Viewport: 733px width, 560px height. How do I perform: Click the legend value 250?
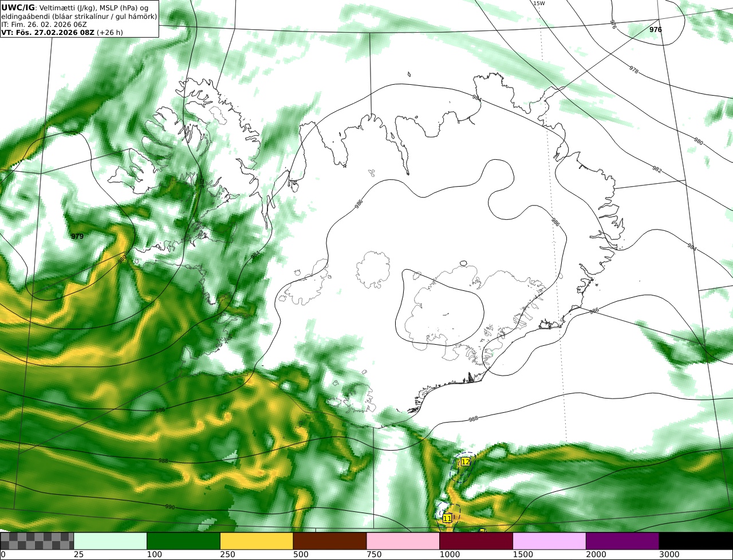pyautogui.click(x=227, y=555)
